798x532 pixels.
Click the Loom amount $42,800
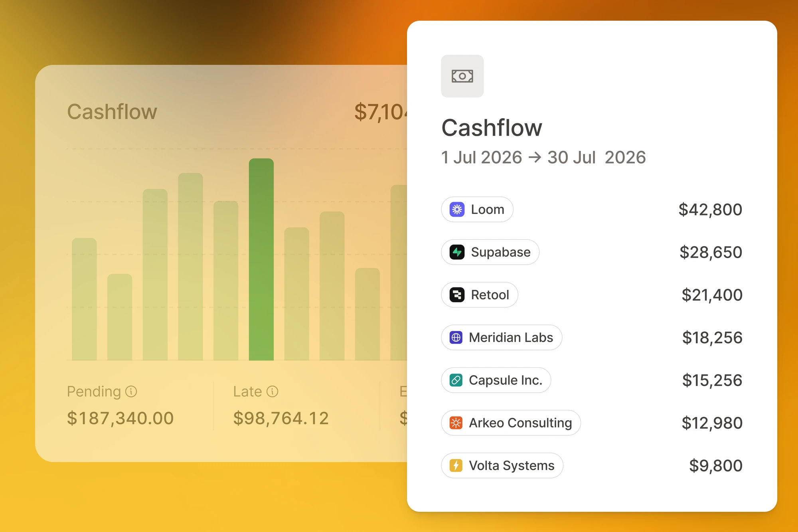pyautogui.click(x=710, y=210)
